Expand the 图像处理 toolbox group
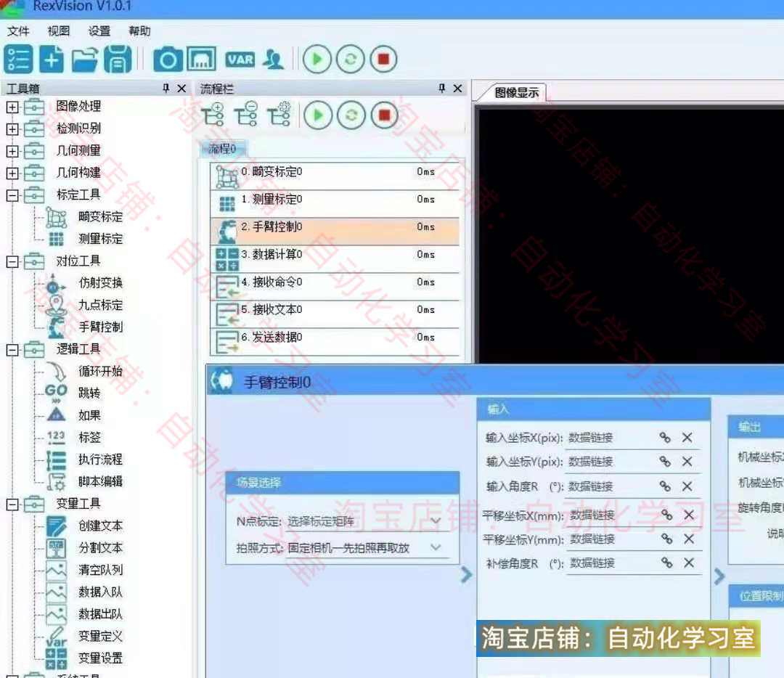Viewport: 784px width, 678px height. 12,107
